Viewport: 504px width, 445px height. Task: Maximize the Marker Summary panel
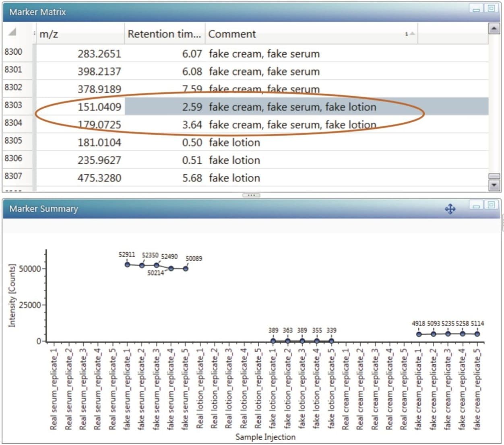491,205
